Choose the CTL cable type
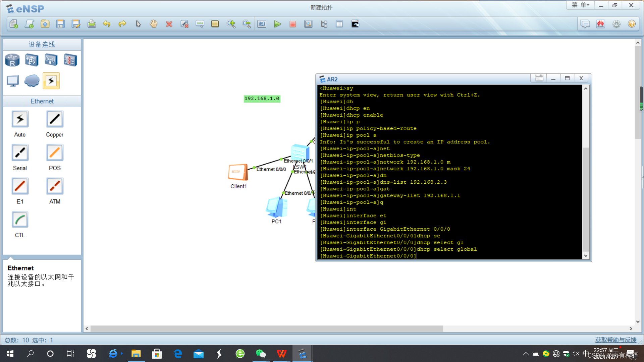644x362 pixels. coord(20,220)
